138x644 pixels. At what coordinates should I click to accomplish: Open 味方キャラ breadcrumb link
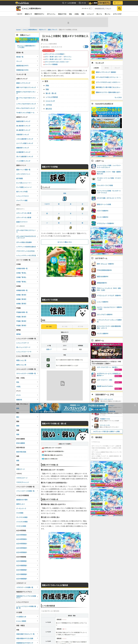coord(42,30)
